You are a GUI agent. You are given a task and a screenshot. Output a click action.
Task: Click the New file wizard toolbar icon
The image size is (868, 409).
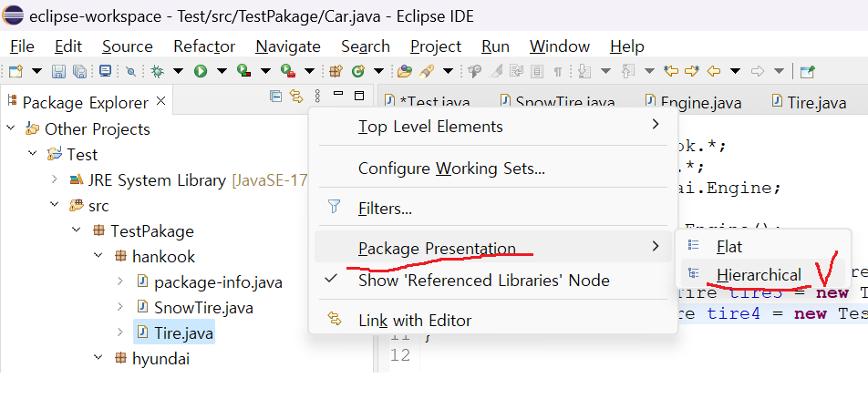[x=16, y=71]
